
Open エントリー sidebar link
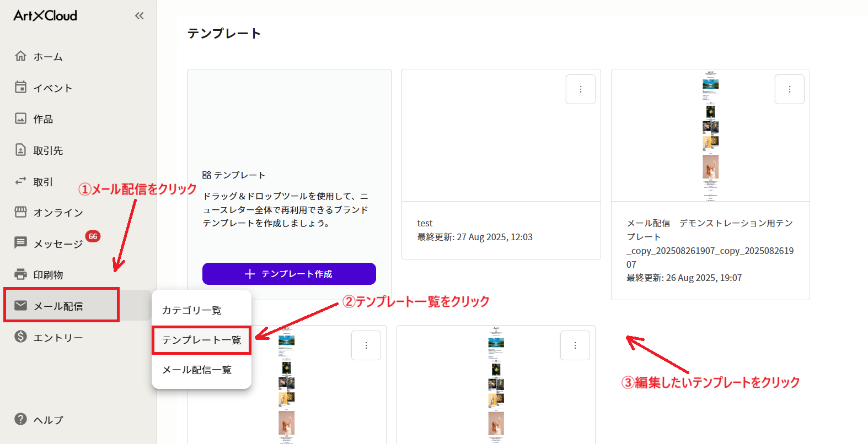(x=58, y=338)
